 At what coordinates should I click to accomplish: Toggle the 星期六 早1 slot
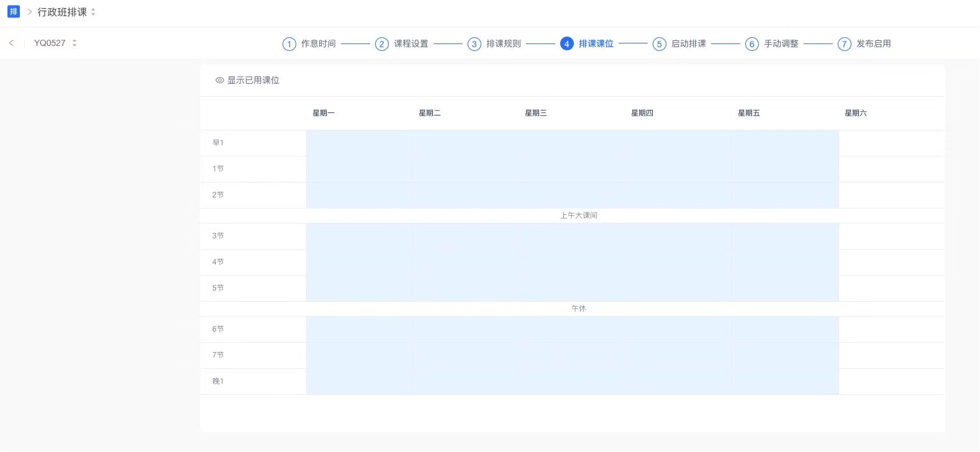(x=892, y=143)
